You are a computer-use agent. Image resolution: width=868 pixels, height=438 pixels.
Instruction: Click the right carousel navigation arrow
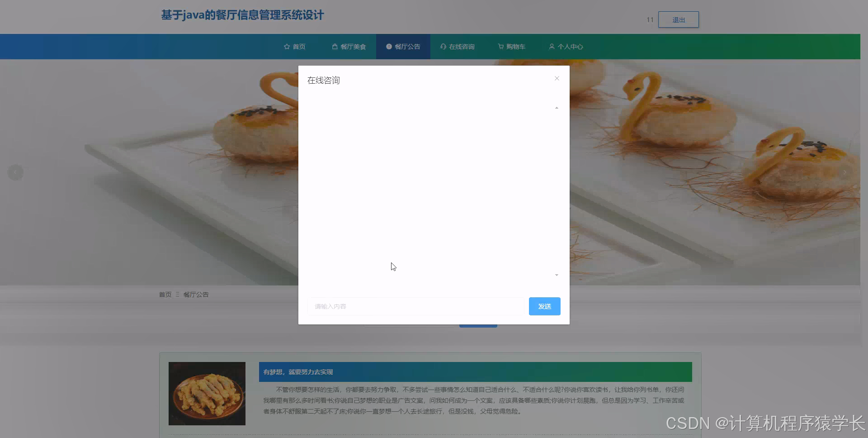[x=844, y=172]
